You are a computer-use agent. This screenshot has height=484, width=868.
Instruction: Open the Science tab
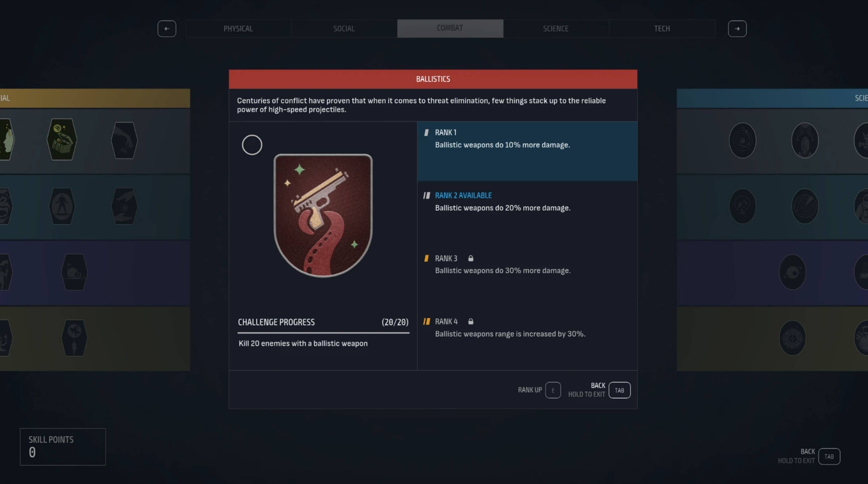pos(556,29)
